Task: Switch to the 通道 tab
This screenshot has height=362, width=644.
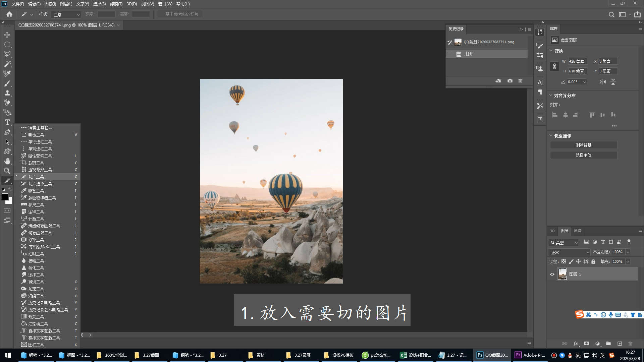Action: (x=578, y=231)
